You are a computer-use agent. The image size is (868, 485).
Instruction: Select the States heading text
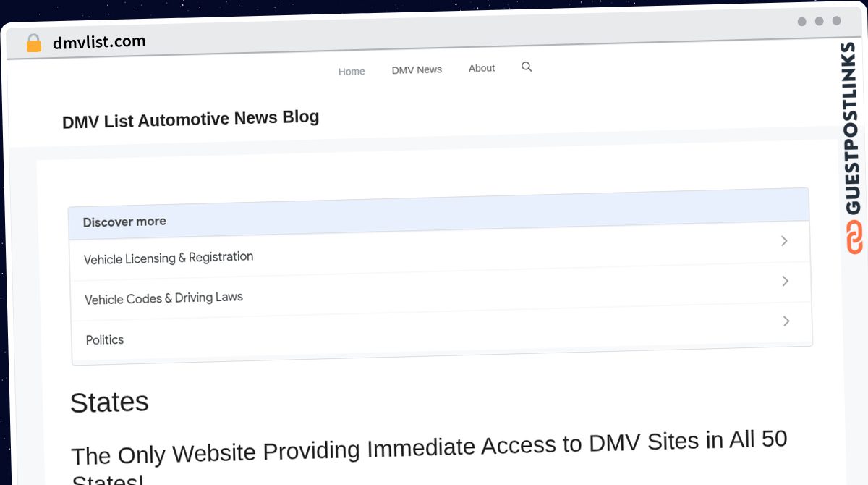(x=109, y=402)
